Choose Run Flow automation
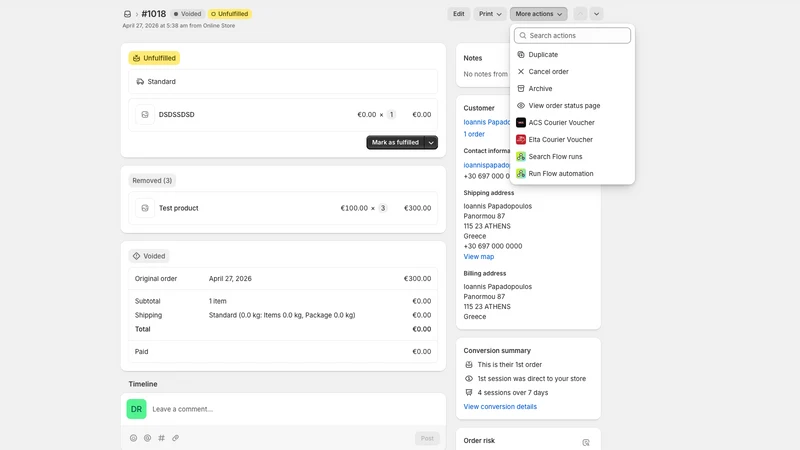Screen dimensions: 800x450 [x=572, y=173]
